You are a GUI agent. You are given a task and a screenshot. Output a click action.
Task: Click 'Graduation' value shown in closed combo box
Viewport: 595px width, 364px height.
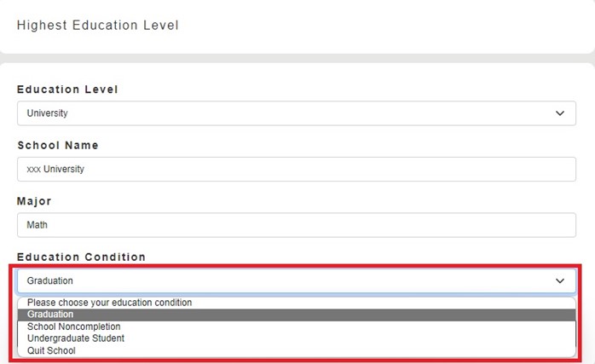click(50, 280)
